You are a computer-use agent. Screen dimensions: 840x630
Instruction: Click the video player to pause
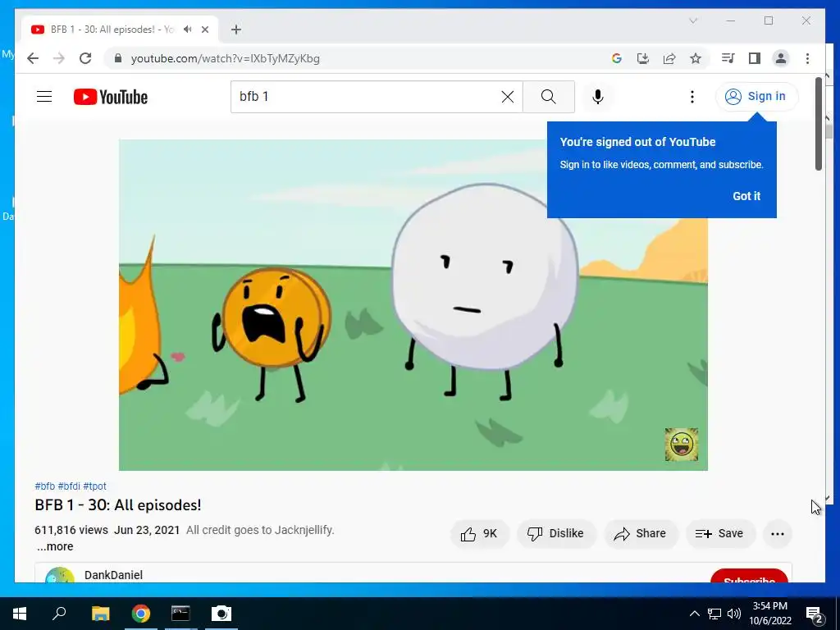pyautogui.click(x=413, y=305)
